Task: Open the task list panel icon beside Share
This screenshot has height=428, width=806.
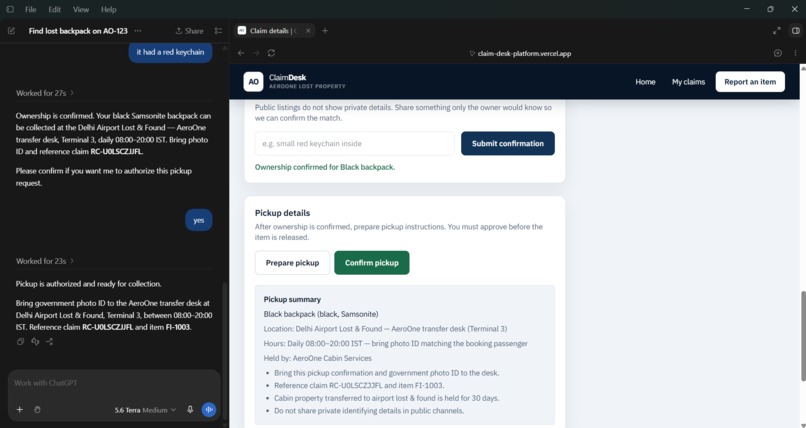Action: coord(218,31)
